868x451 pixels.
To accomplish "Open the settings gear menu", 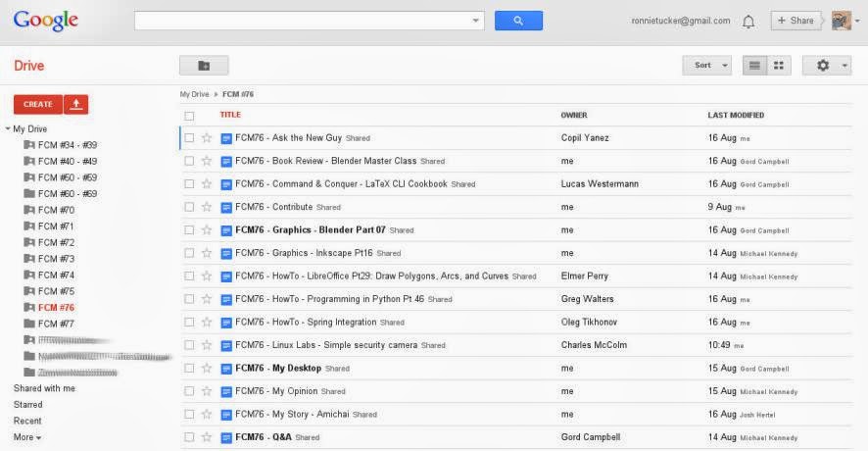I will 823,66.
